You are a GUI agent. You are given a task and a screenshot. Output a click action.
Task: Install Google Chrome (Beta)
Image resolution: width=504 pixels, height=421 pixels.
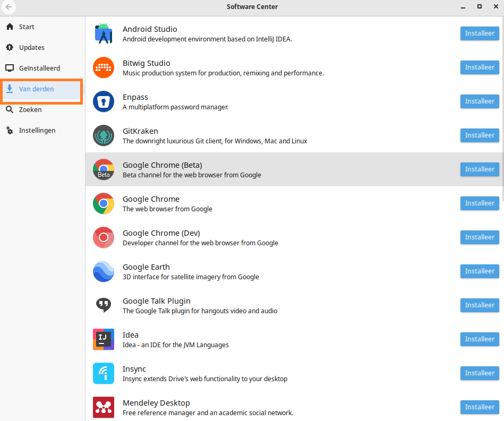coord(480,169)
